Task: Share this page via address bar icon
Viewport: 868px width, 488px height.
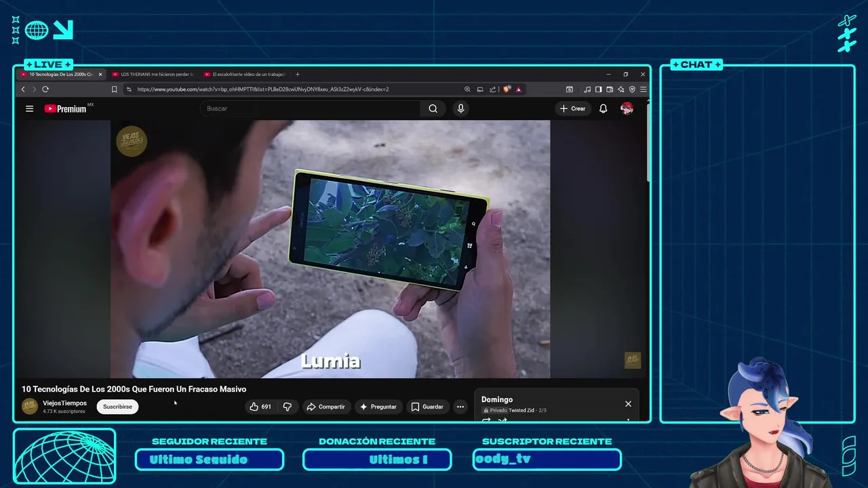Action: point(493,89)
